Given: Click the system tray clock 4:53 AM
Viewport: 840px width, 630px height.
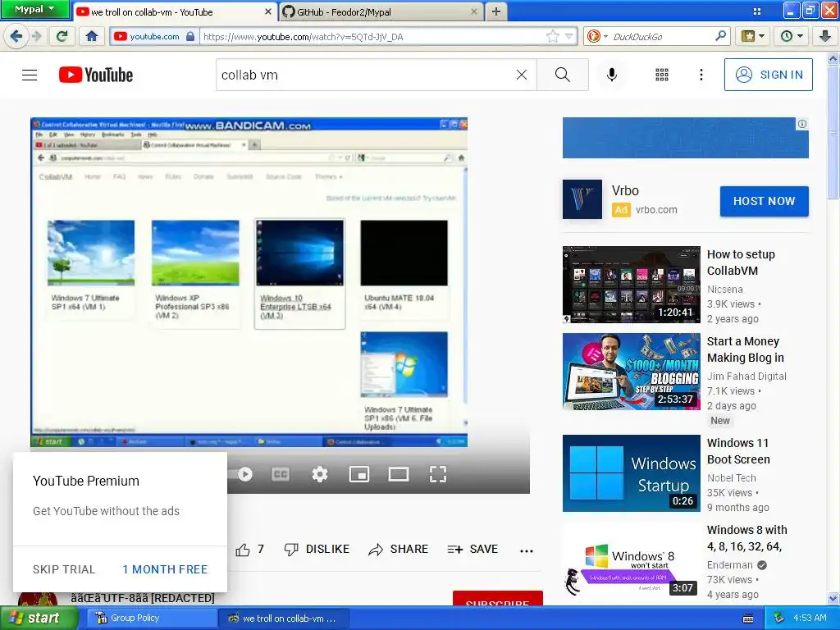Looking at the screenshot, I should 810,619.
